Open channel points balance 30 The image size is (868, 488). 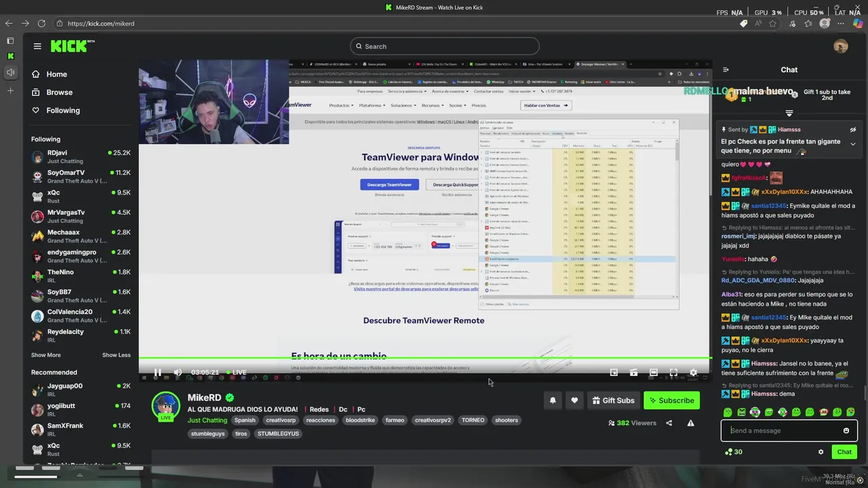click(x=734, y=452)
